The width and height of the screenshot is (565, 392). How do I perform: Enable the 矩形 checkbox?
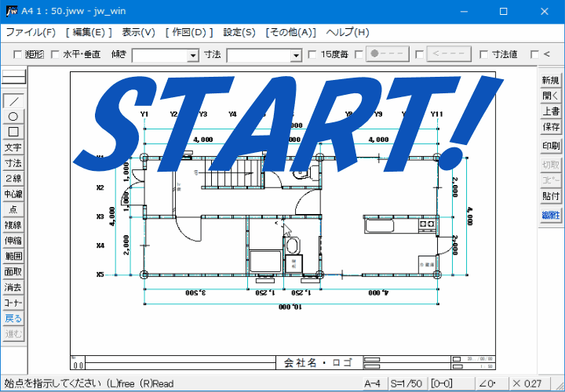18,55
